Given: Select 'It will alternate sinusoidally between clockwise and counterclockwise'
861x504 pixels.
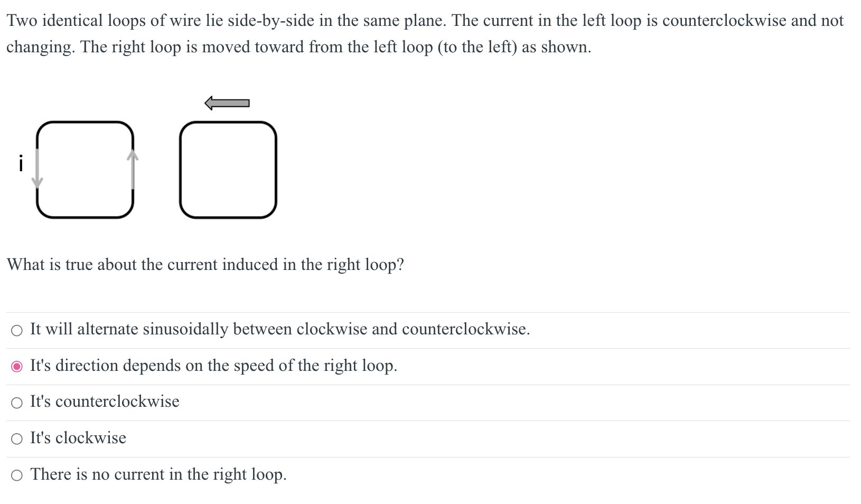Looking at the screenshot, I should pyautogui.click(x=17, y=330).
